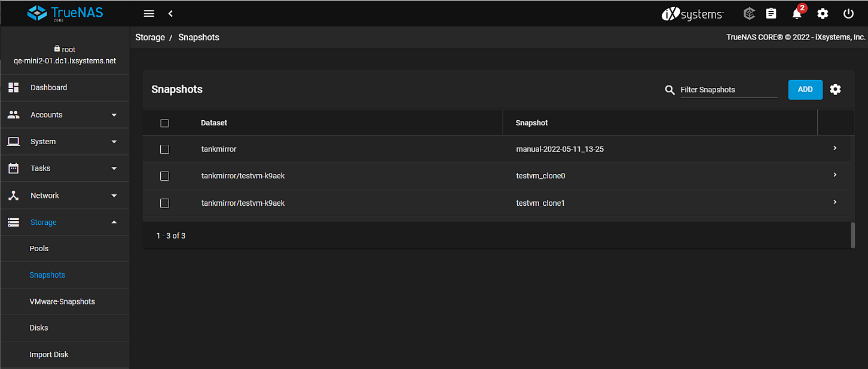
Task: Toggle the select-all snapshots checkbox
Action: pos(165,123)
